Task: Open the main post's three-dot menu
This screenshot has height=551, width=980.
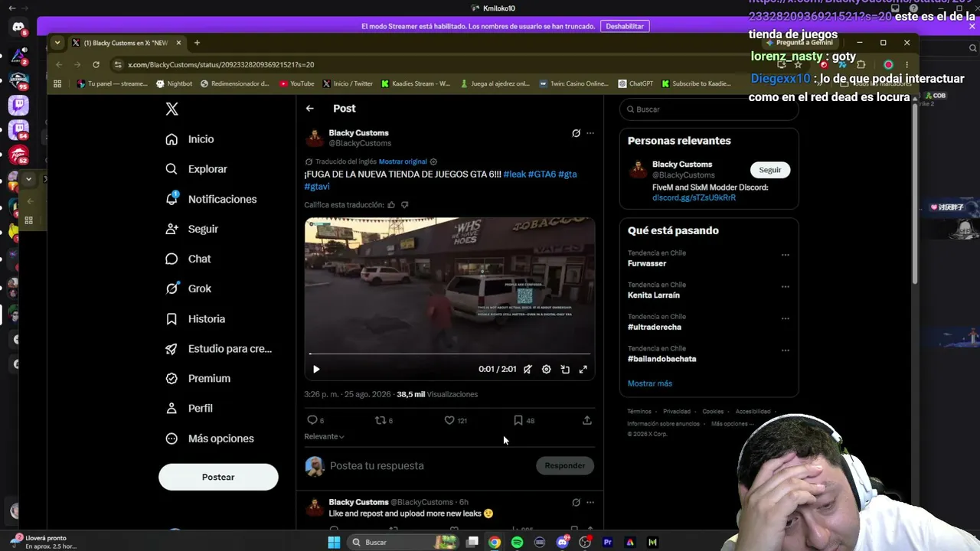Action: [590, 133]
